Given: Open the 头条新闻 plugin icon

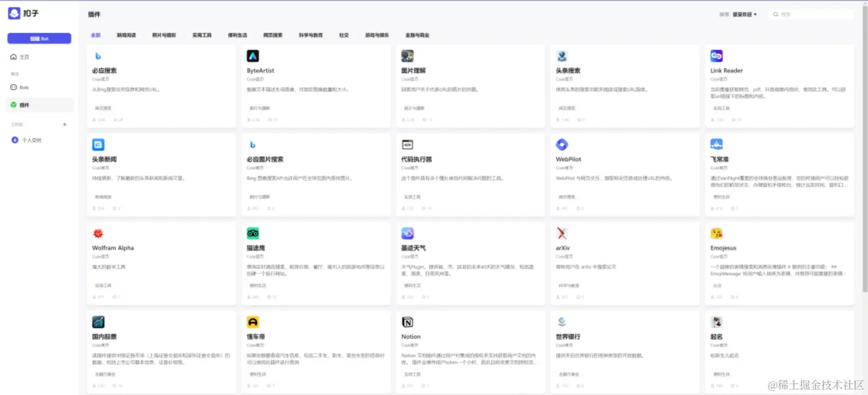Looking at the screenshot, I should [x=98, y=145].
